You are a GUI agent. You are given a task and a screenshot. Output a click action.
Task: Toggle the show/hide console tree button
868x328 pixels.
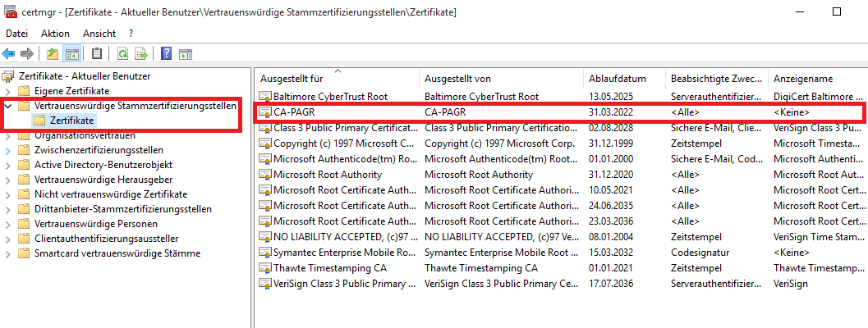(x=71, y=53)
